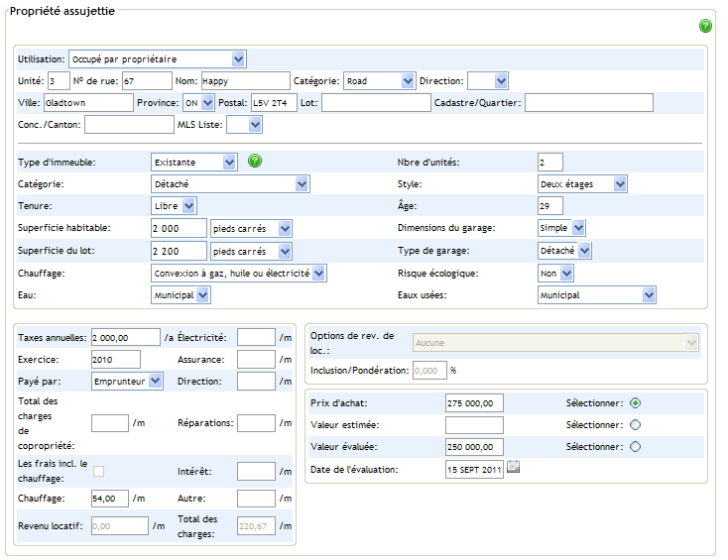
Task: Click the Assurance amount field
Action: [x=256, y=360]
